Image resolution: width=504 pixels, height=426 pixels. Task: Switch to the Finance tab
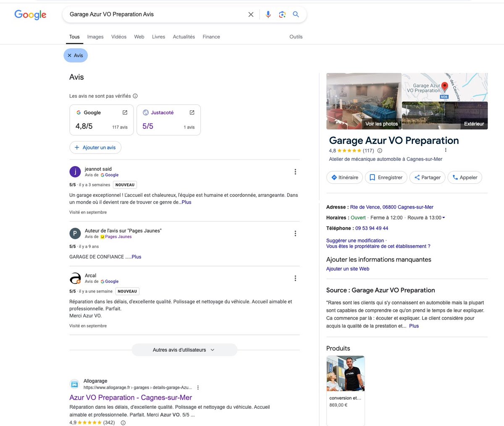tap(211, 37)
